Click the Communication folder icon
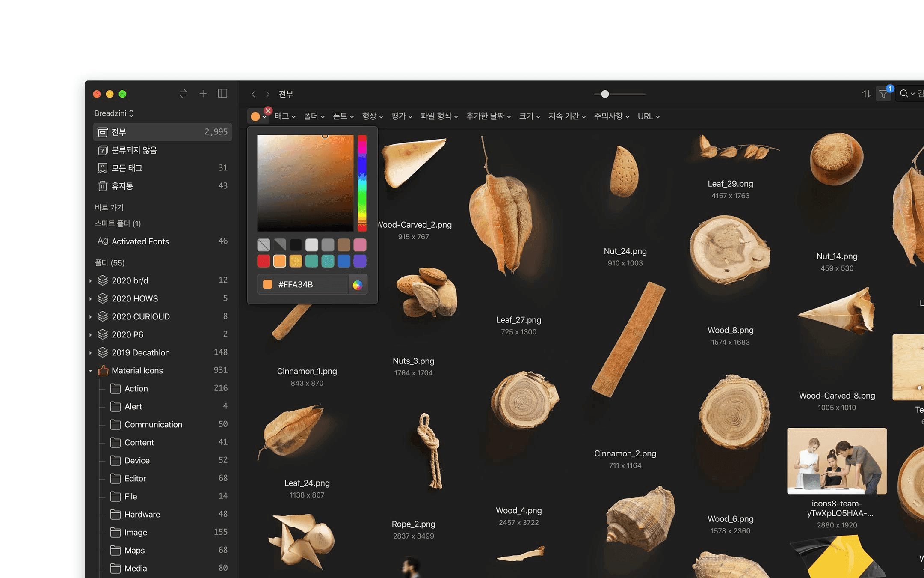 click(x=115, y=424)
